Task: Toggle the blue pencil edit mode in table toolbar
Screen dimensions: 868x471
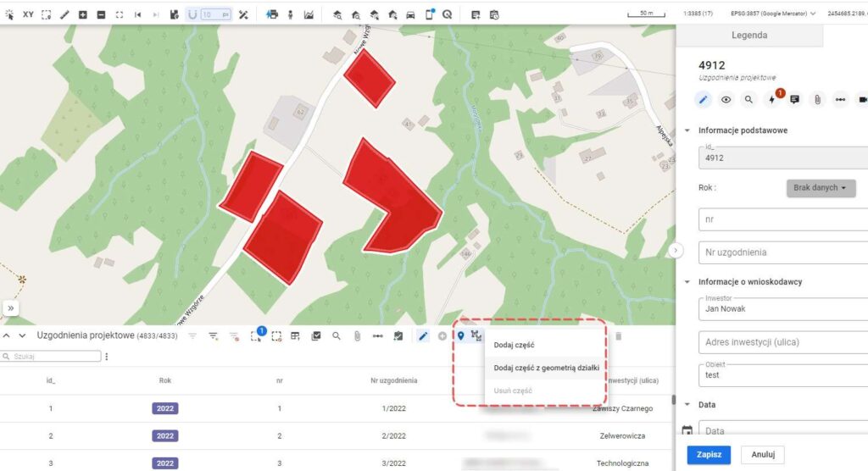Action: (423, 336)
